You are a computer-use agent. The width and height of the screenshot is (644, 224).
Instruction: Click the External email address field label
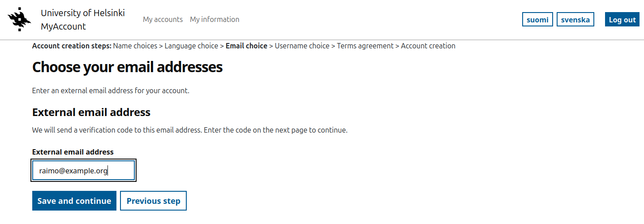point(73,152)
